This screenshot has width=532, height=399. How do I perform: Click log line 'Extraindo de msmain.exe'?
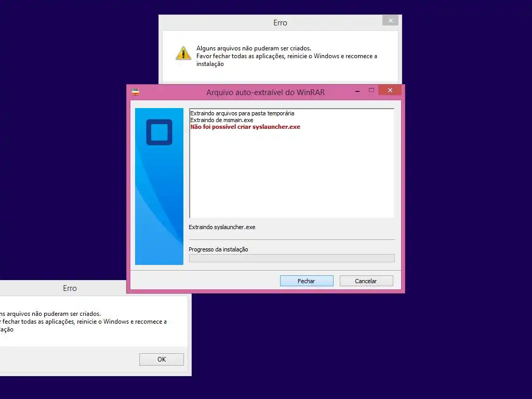(221, 120)
